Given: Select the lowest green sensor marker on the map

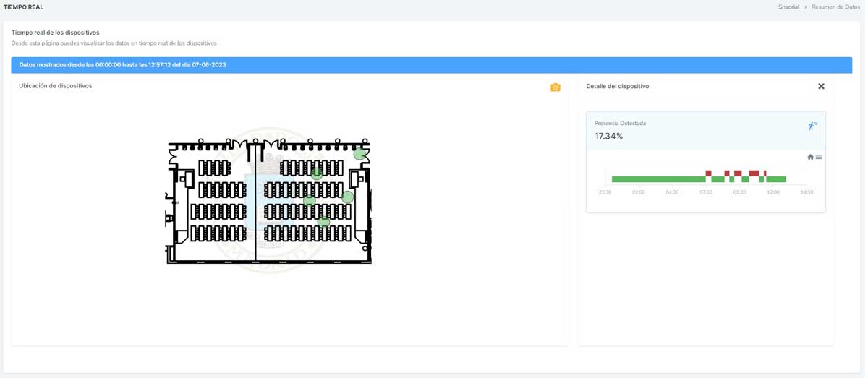Looking at the screenshot, I should point(323,222).
